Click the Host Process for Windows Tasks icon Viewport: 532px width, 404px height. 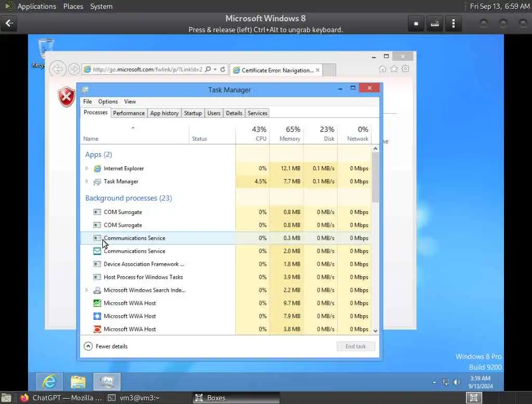(97, 277)
